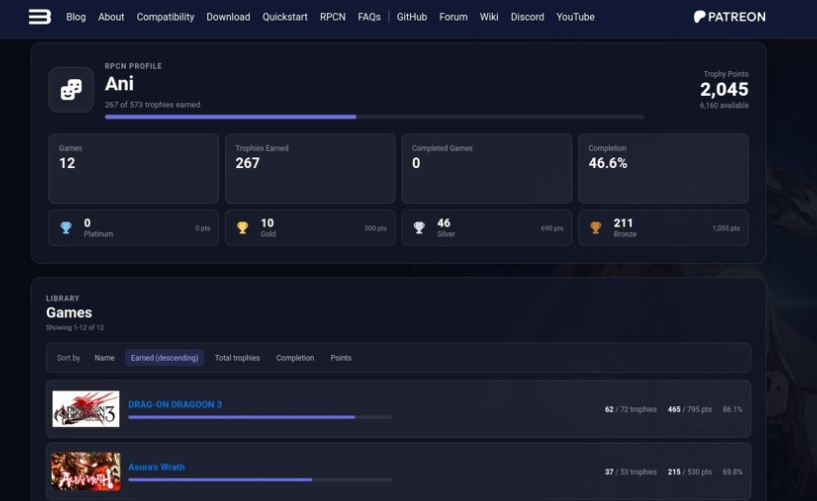Click the Asura's Wrath cover thumbnail
The width and height of the screenshot is (817, 501).
point(86,471)
